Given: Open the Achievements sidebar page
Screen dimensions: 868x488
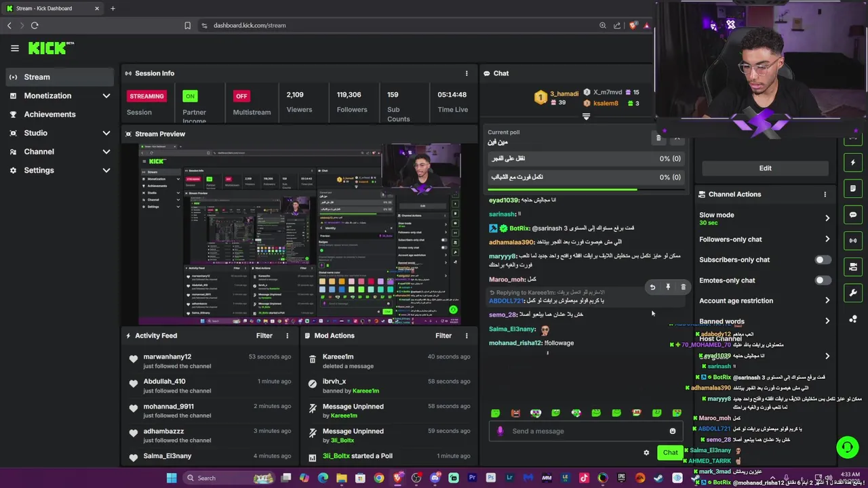Looking at the screenshot, I should 60,115.
